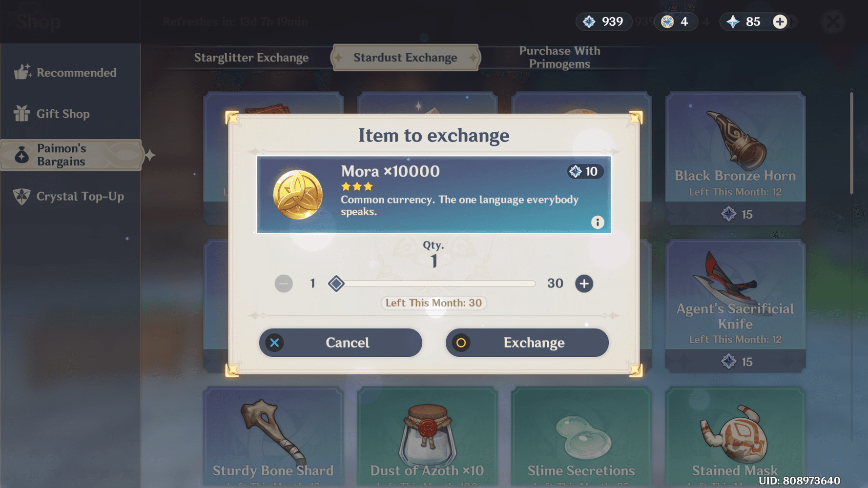Screen dimensions: 868x488
Task: Select the Black Bronze Horn item
Action: pos(735,159)
